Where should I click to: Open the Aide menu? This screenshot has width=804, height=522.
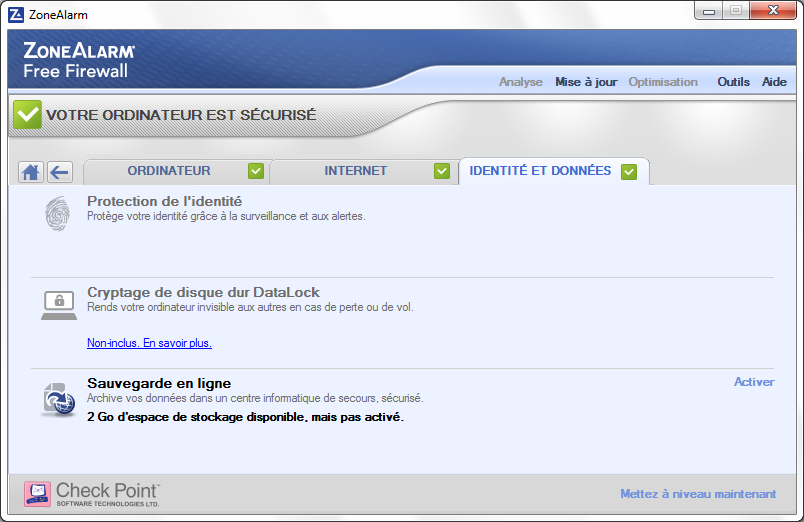coord(774,82)
